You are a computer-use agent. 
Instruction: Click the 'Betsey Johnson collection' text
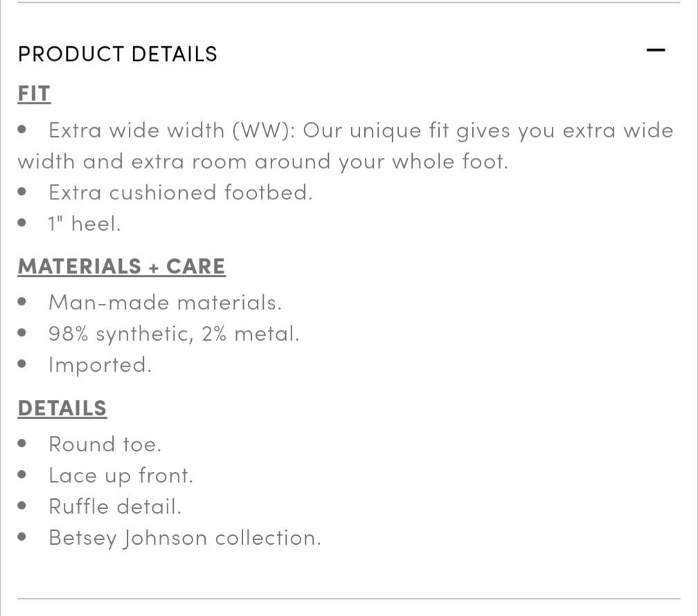click(x=185, y=538)
